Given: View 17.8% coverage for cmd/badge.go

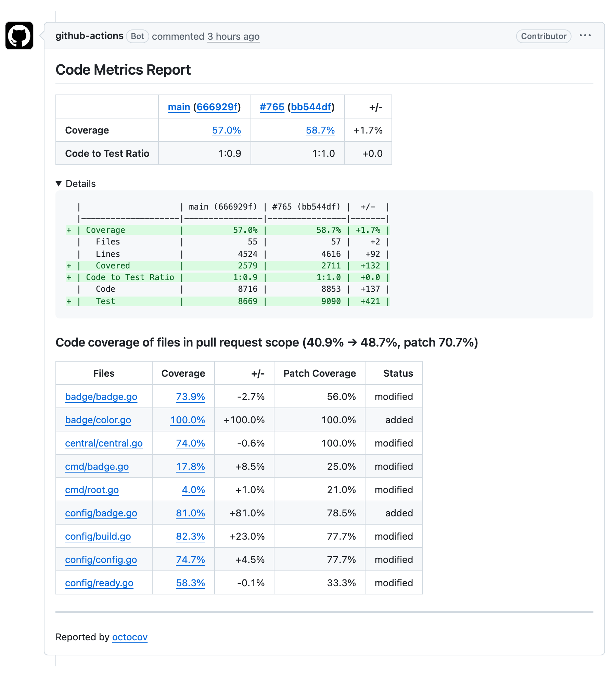Looking at the screenshot, I should tap(191, 466).
